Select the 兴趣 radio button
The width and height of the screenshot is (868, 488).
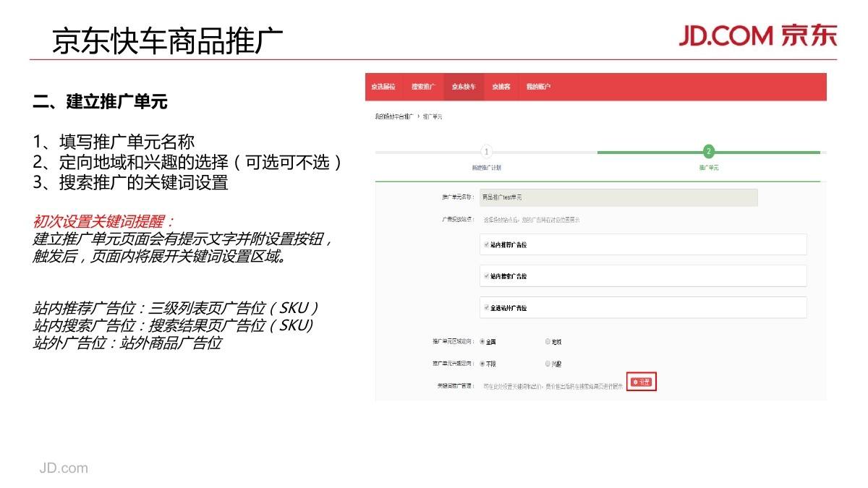pos(548,364)
